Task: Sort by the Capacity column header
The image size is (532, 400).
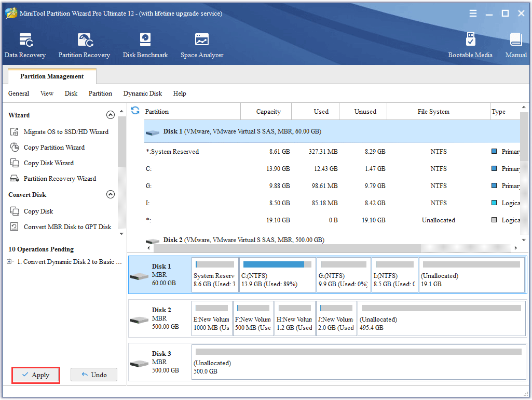Action: pos(266,111)
